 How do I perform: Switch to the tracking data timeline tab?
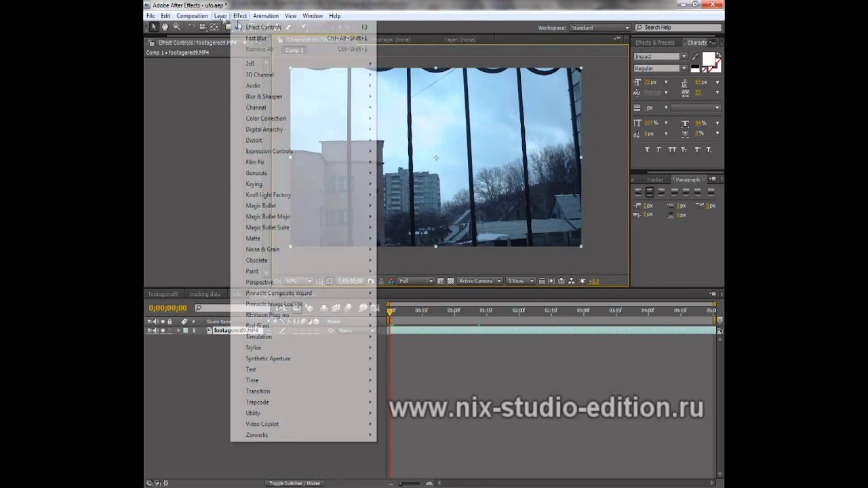205,294
